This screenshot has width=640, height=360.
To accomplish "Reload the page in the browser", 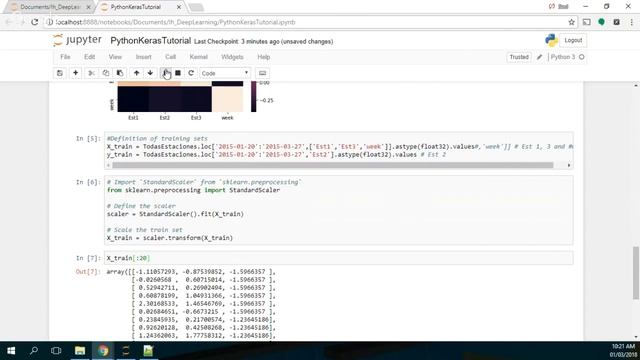I will (35, 22).
